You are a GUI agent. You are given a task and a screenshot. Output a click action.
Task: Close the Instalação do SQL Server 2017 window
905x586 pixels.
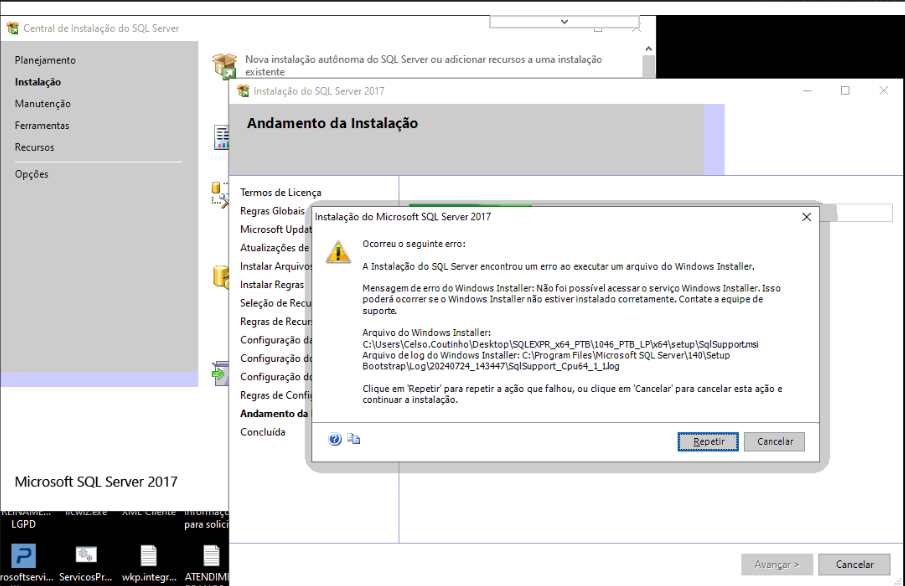pyautogui.click(x=883, y=91)
